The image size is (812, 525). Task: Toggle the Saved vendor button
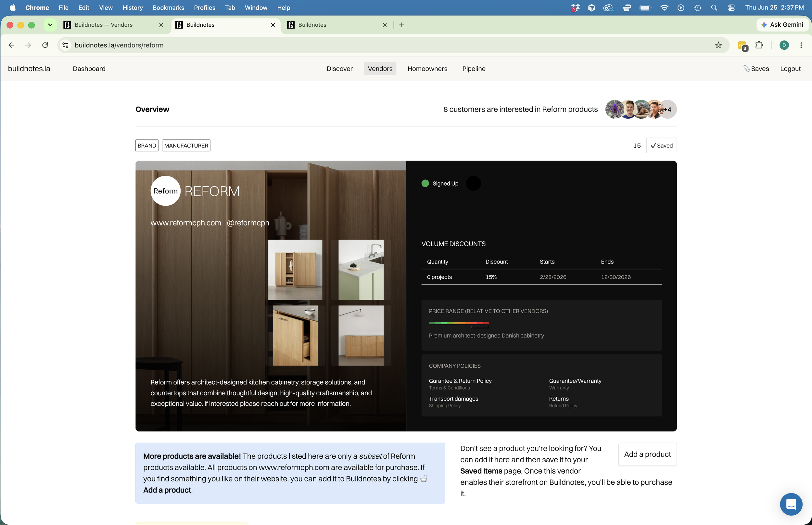(x=661, y=146)
